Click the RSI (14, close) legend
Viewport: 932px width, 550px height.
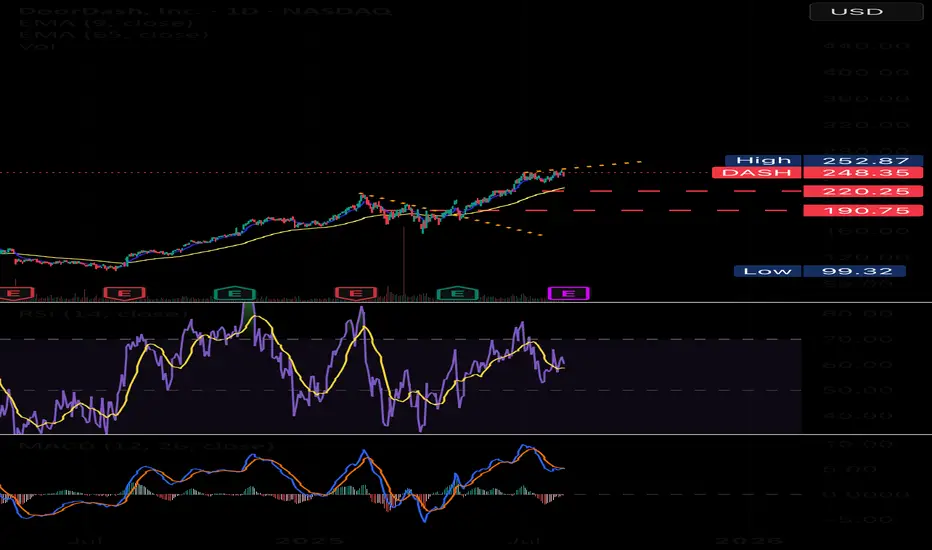pos(103,313)
